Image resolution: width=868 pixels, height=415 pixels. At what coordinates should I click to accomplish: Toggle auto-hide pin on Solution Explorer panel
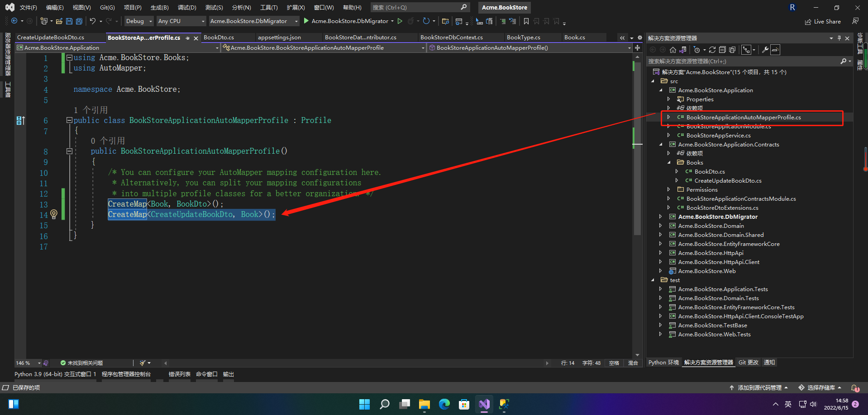pyautogui.click(x=839, y=38)
